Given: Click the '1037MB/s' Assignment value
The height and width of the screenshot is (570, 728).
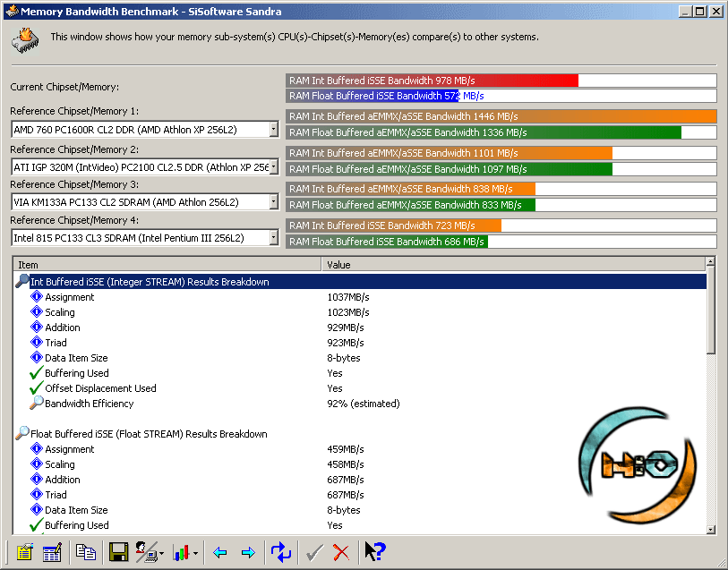Looking at the screenshot, I should 348,297.
